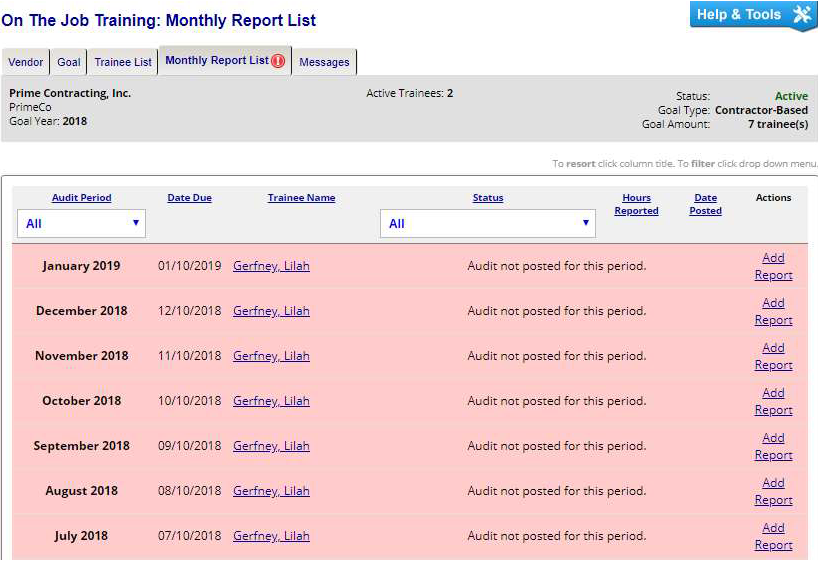Image resolution: width=818 pixels, height=562 pixels.
Task: Add Report for October 2018
Action: 773,401
